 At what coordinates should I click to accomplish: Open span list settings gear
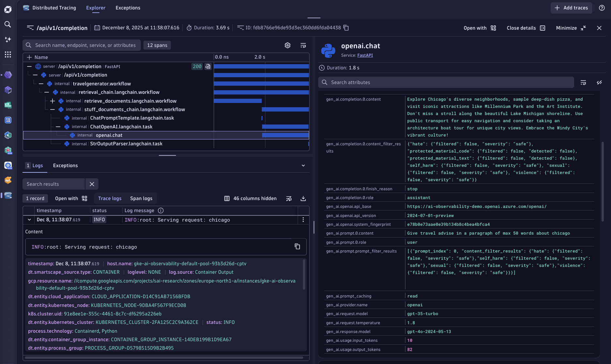click(287, 45)
